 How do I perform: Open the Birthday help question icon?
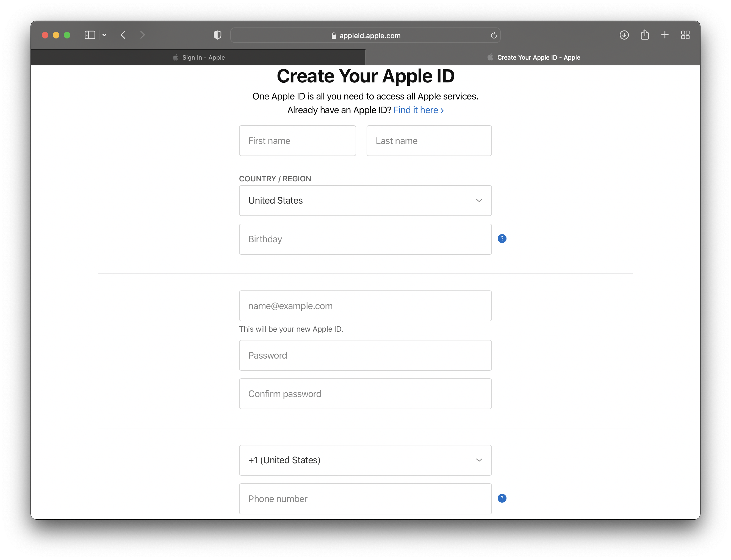tap(502, 239)
